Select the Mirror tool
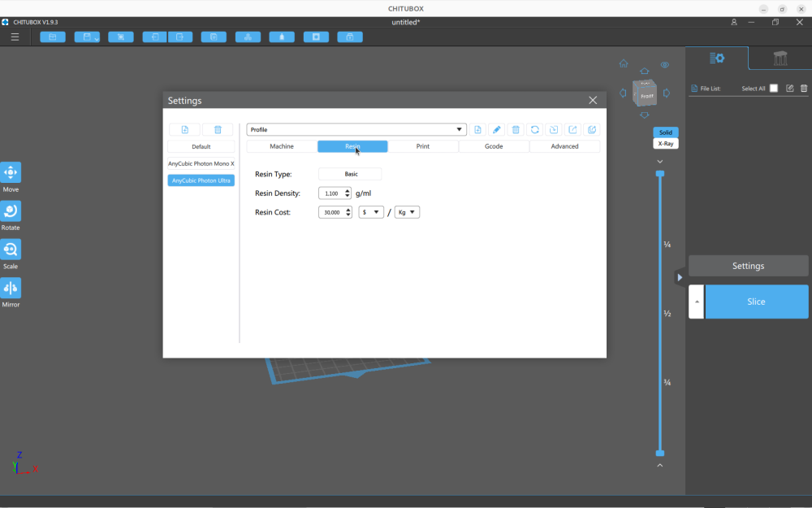Screen dimensions: 812x508 coord(11,288)
